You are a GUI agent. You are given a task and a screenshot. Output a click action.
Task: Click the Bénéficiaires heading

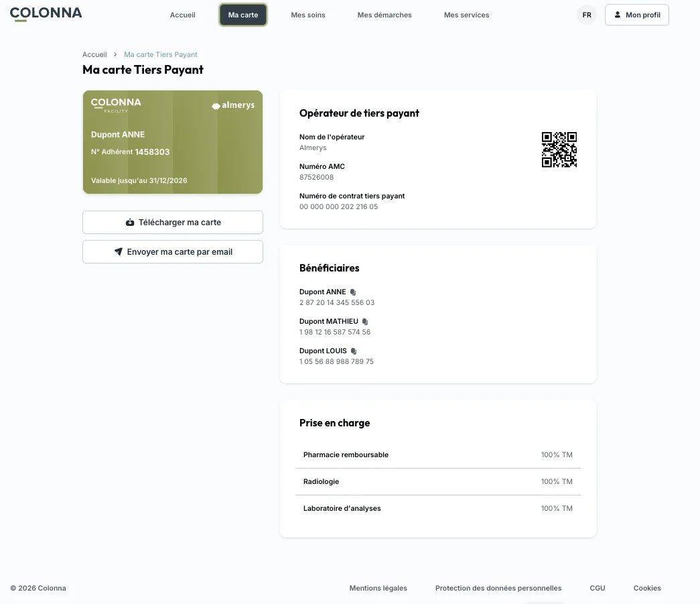click(330, 268)
